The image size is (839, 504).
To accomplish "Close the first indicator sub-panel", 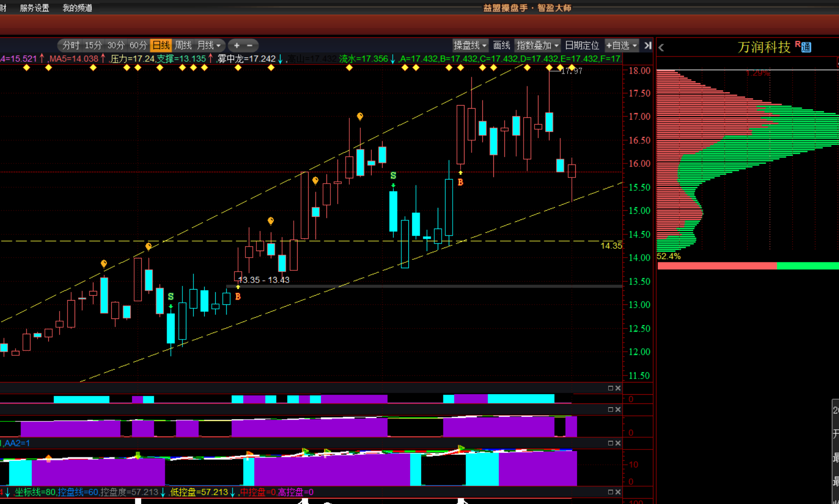I will [618, 388].
